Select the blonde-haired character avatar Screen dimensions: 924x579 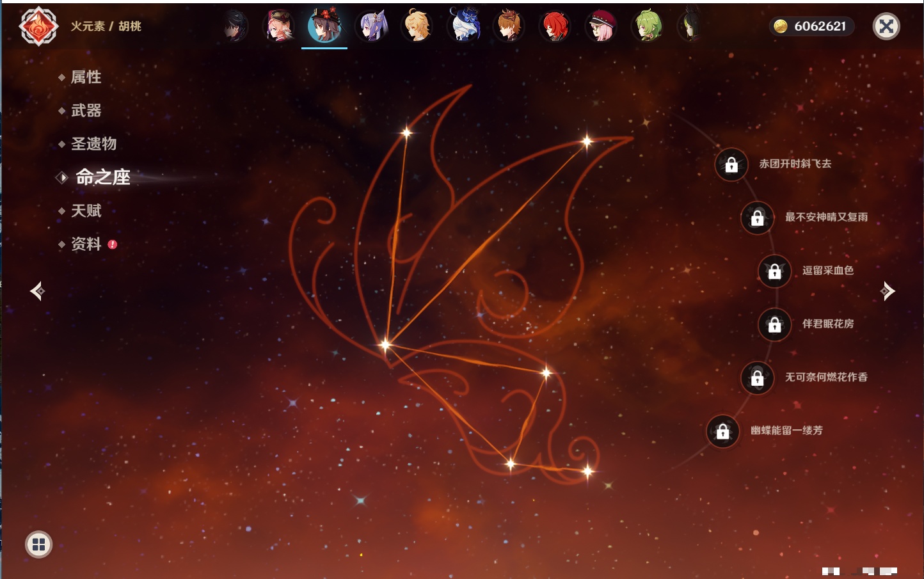pyautogui.click(x=417, y=26)
